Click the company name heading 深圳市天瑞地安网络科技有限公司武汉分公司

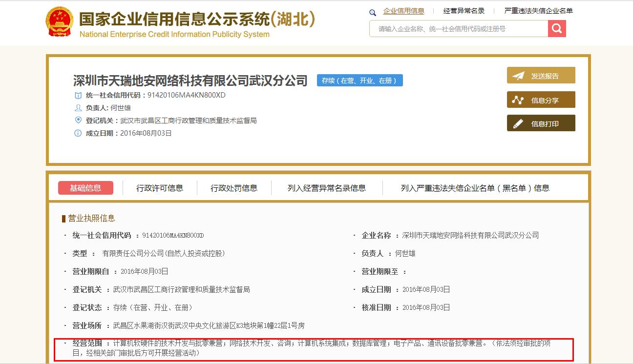tap(190, 81)
